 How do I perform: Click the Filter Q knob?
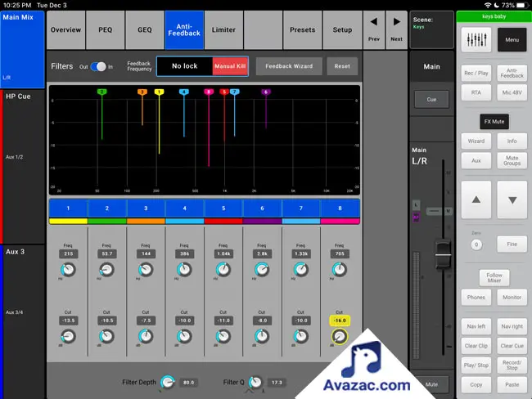pyautogui.click(x=255, y=383)
